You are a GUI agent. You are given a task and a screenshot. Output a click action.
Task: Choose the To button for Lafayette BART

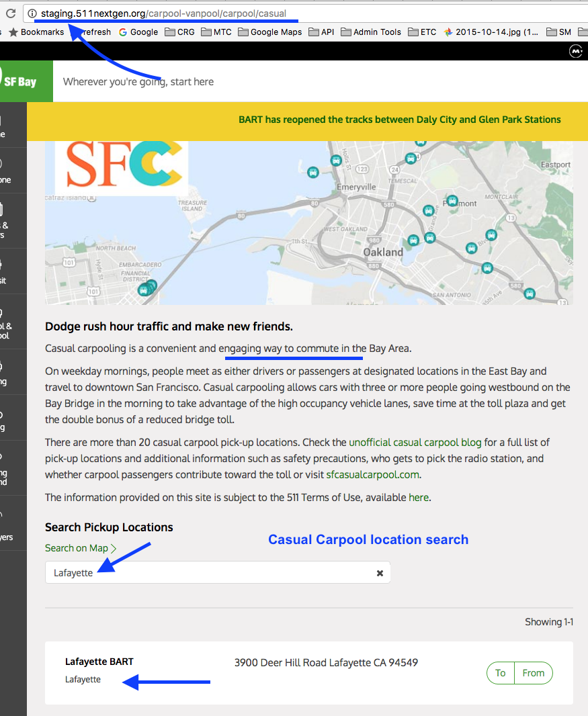[501, 673]
